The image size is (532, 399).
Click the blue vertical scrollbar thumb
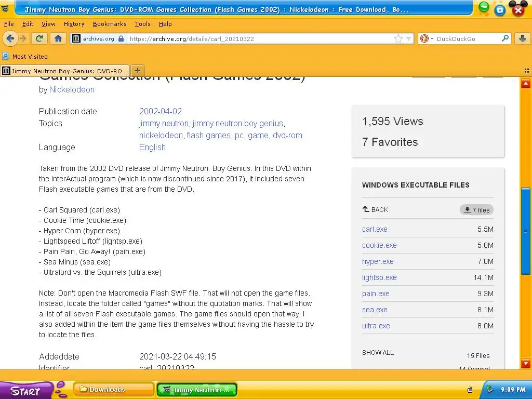click(x=526, y=231)
